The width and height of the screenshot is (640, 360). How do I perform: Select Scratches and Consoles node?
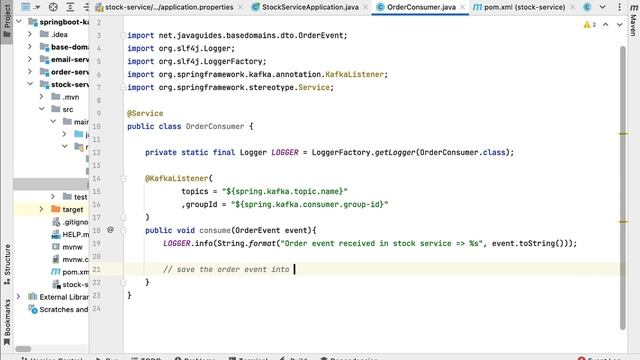click(x=58, y=309)
